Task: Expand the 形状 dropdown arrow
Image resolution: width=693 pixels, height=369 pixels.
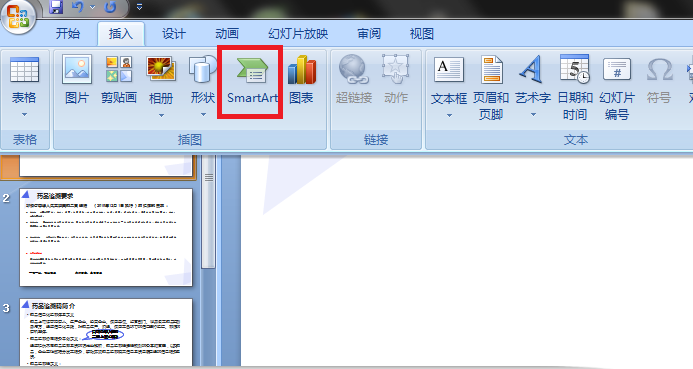Action: tap(203, 115)
